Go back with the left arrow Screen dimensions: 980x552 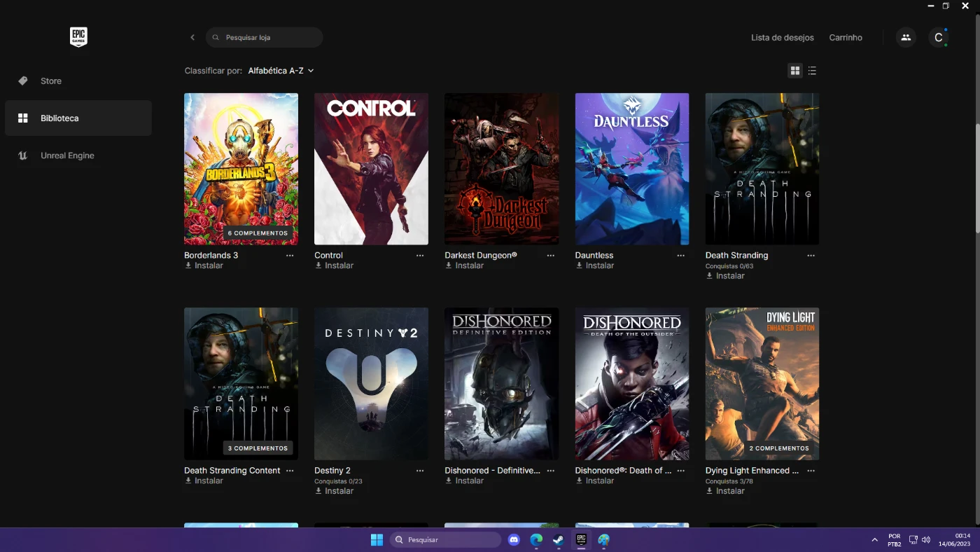(x=192, y=37)
